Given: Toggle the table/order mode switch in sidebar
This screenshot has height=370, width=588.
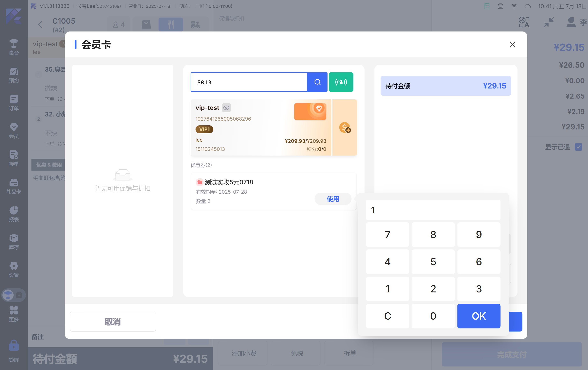Looking at the screenshot, I should (x=14, y=295).
